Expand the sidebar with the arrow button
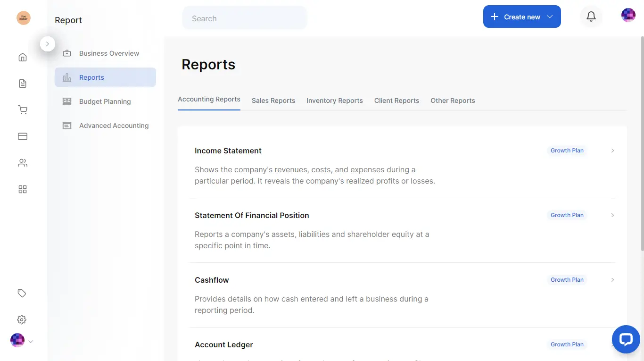The height and width of the screenshot is (361, 644). click(48, 43)
